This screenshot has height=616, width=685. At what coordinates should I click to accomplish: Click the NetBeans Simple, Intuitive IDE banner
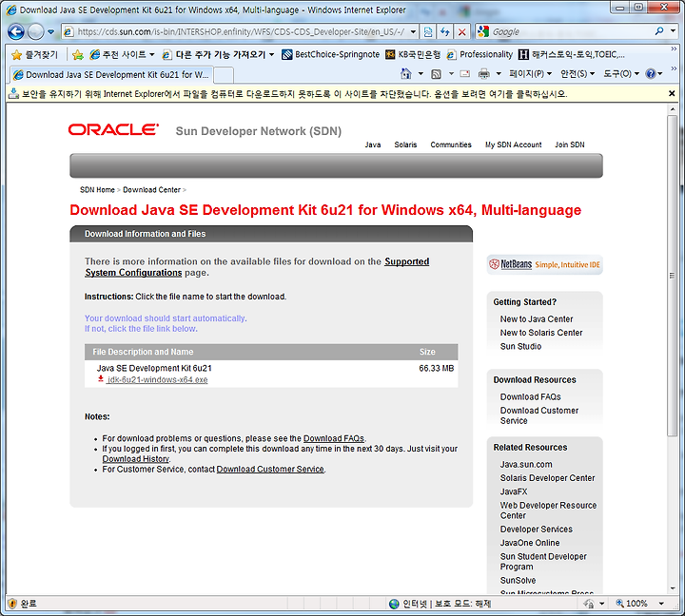[544, 264]
